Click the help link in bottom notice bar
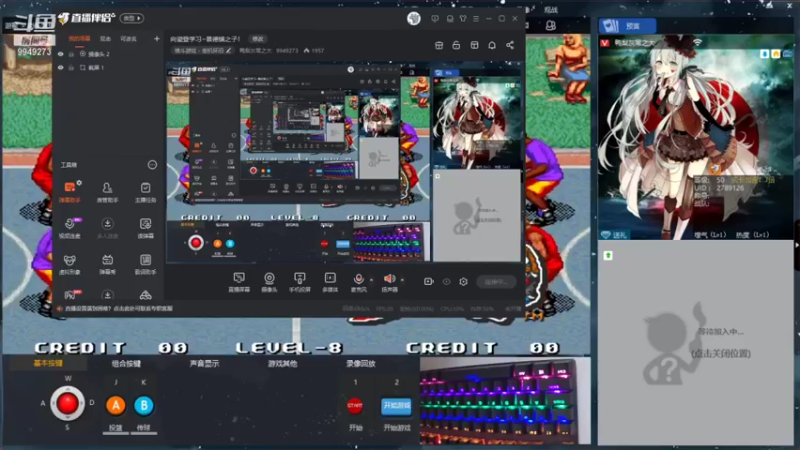The width and height of the screenshot is (800, 450). tap(118, 309)
